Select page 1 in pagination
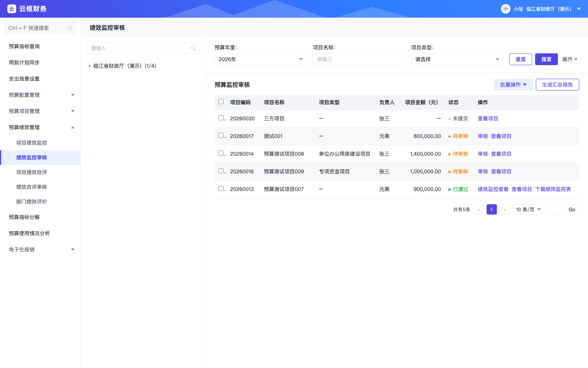Image resolution: width=588 pixels, height=368 pixels. [x=492, y=209]
